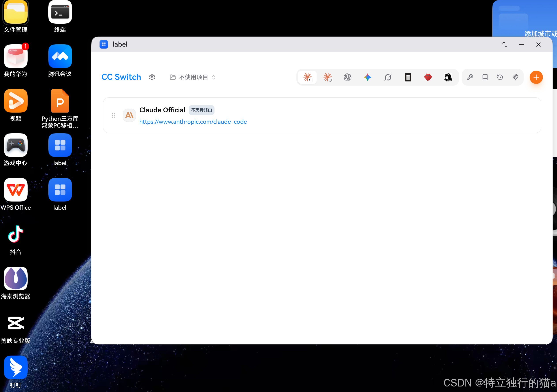
Task: Click the 不支持路由 badge
Action: [x=202, y=110]
